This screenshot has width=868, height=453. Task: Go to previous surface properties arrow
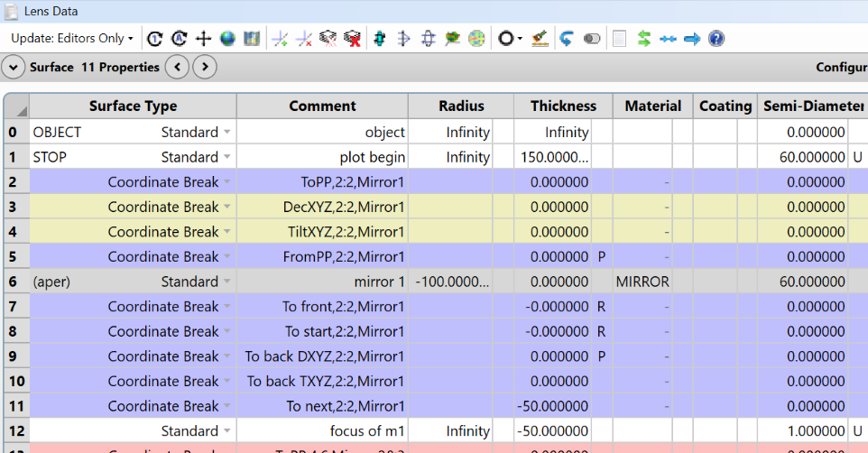pos(178,67)
